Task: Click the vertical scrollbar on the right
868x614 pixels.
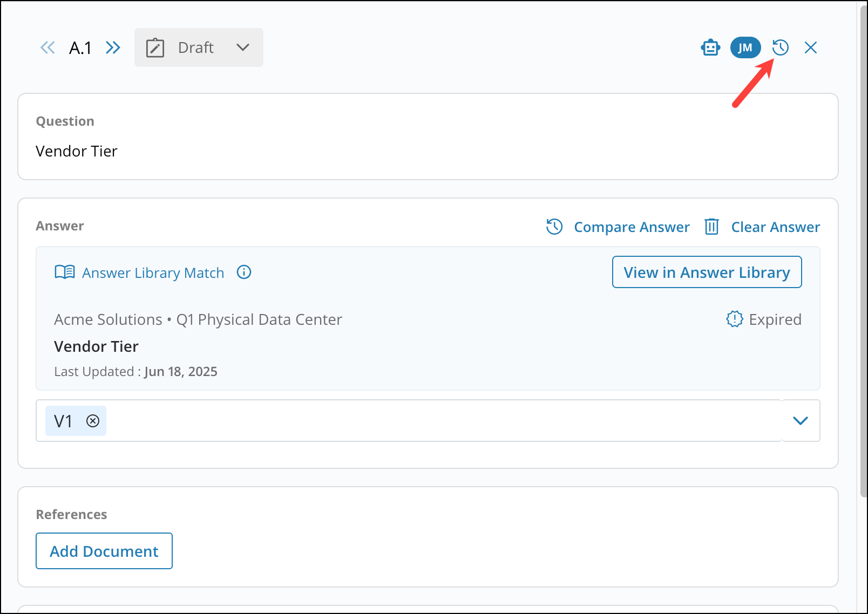Action: click(862, 270)
